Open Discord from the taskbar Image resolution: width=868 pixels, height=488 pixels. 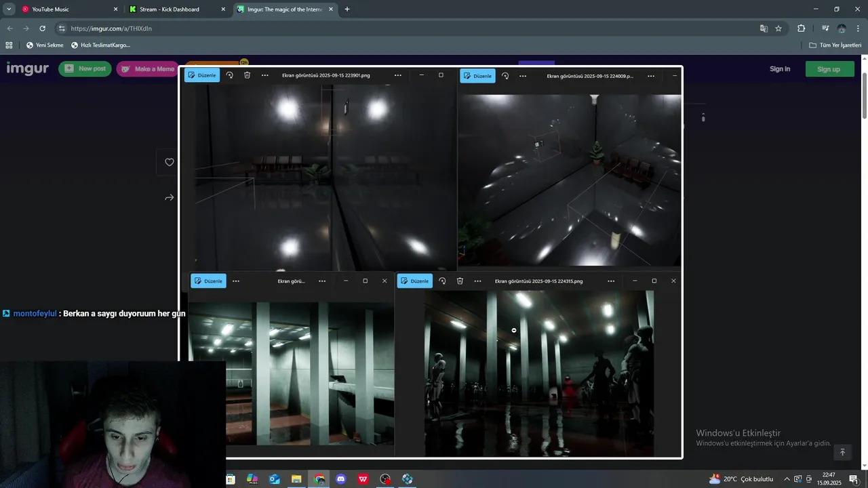coord(341,479)
